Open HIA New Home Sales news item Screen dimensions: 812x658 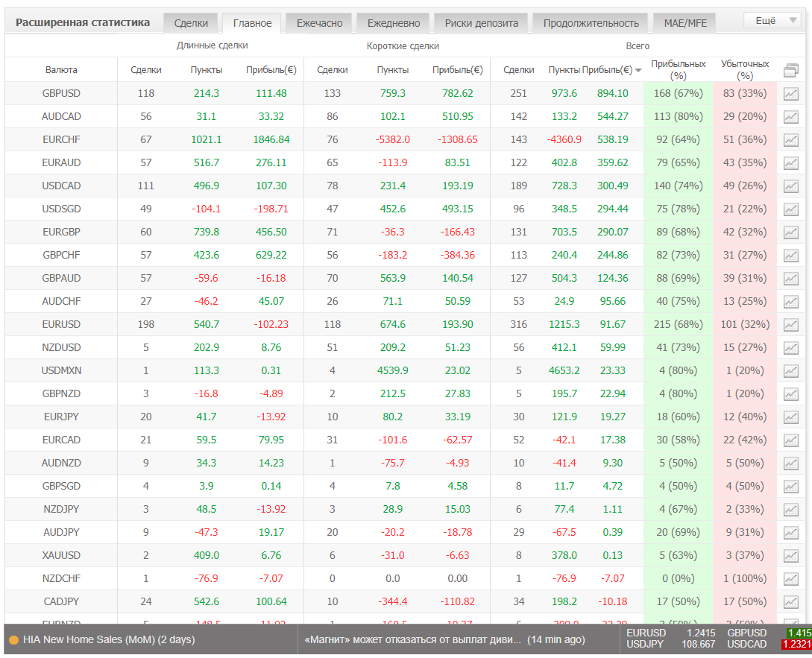[x=109, y=640]
